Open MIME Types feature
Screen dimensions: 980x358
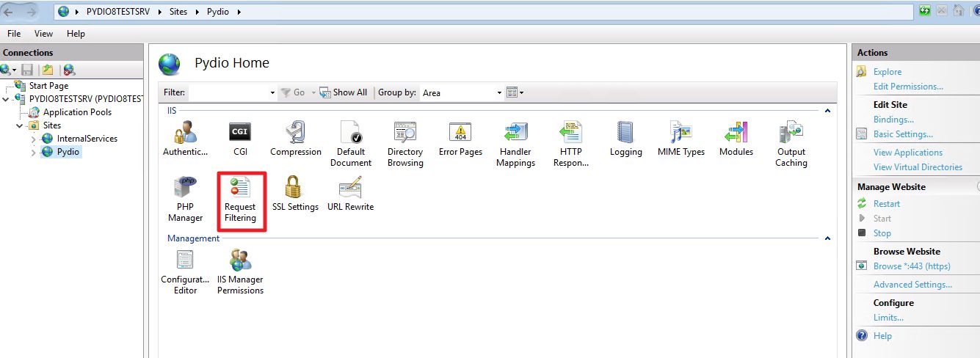click(681, 139)
